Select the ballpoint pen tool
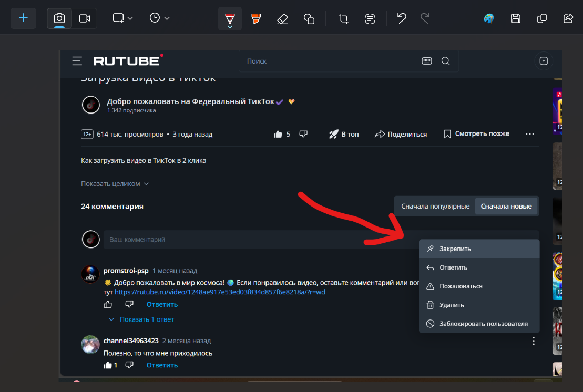583x392 pixels. (x=230, y=19)
